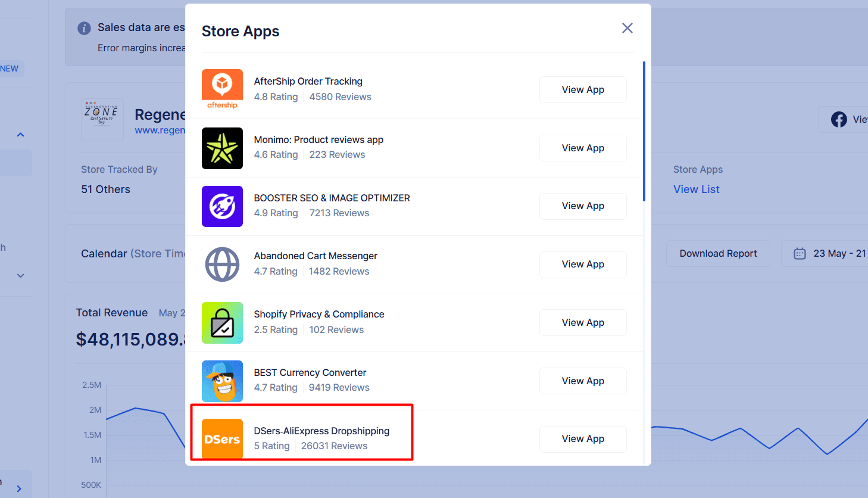The image size is (868, 498).
Task: Click the 26031 Reviews text
Action: tap(334, 446)
